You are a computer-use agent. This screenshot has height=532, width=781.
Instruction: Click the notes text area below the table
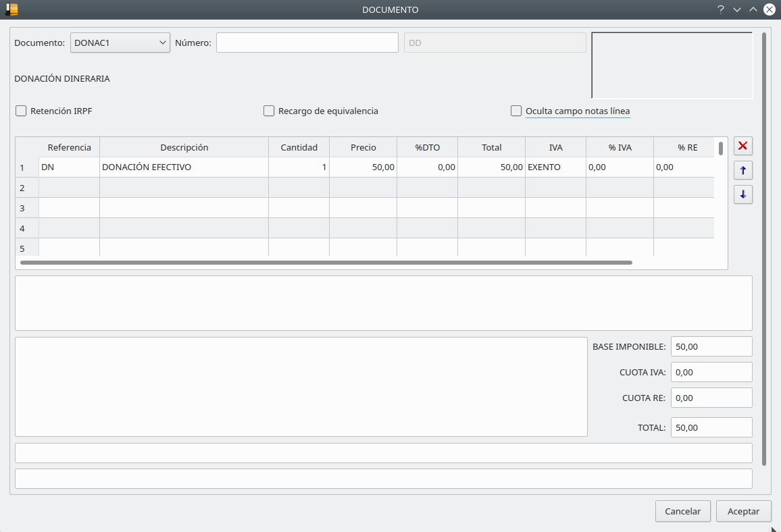(x=384, y=303)
